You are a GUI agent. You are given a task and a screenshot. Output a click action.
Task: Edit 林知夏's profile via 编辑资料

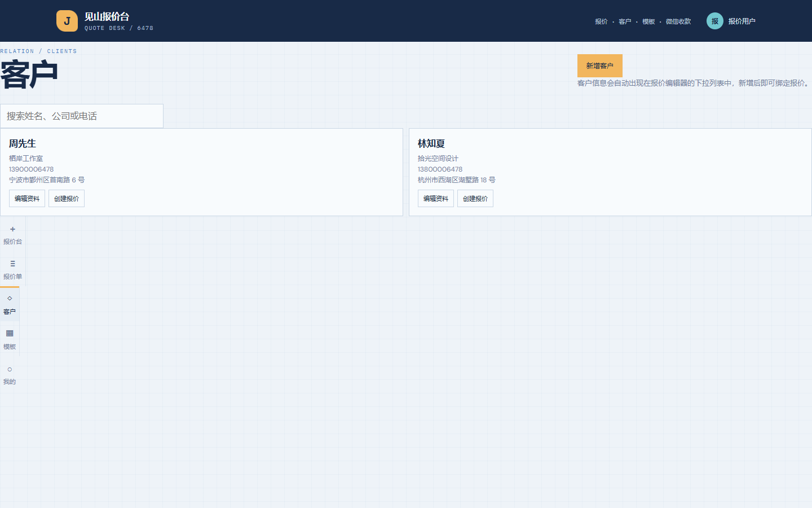pos(436,199)
